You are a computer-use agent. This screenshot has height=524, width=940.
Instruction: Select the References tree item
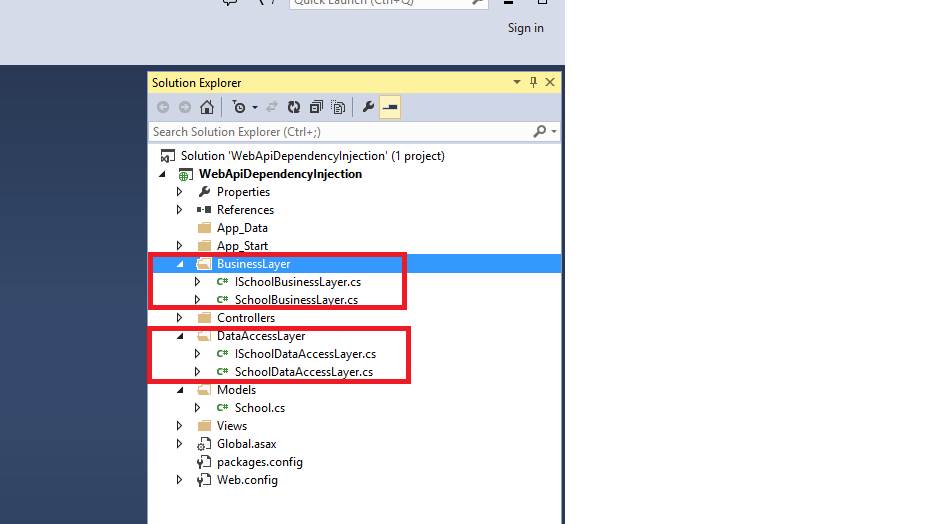(x=245, y=210)
